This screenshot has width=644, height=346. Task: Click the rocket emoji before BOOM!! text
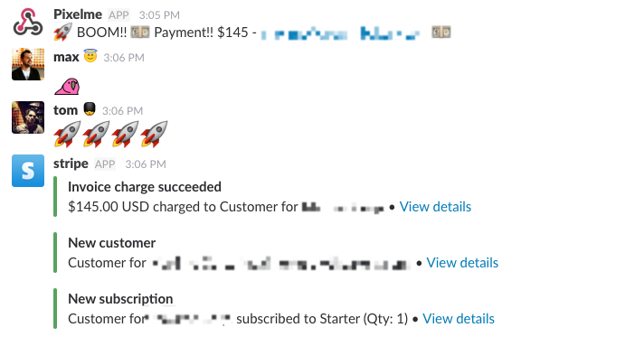62,32
